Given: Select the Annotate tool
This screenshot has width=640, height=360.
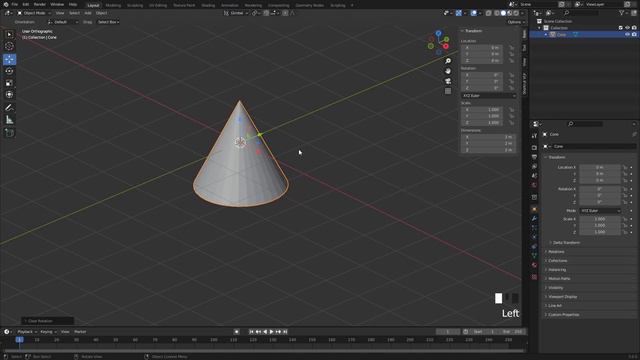Looking at the screenshot, I should click(x=9, y=108).
